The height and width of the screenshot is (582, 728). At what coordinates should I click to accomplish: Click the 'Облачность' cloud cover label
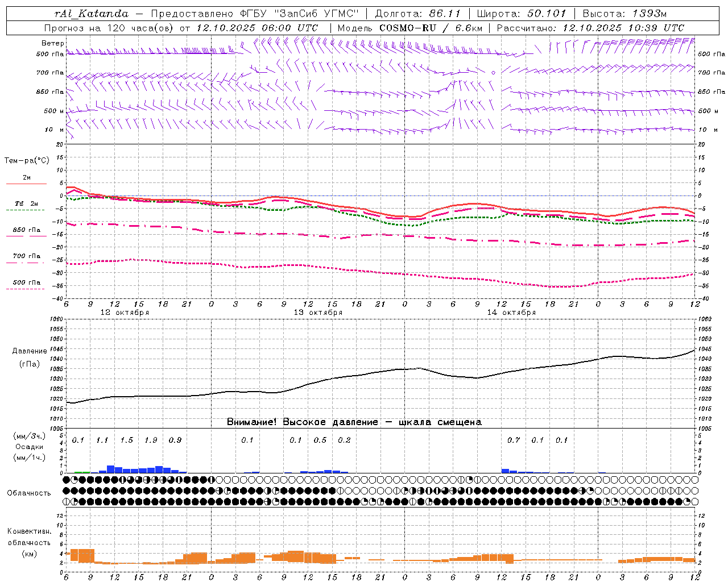pyautogui.click(x=29, y=493)
